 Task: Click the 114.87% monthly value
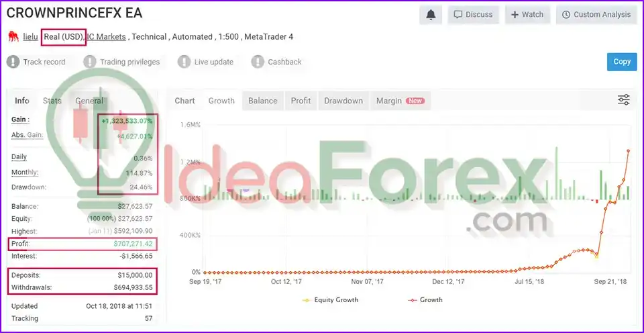pyautogui.click(x=139, y=173)
